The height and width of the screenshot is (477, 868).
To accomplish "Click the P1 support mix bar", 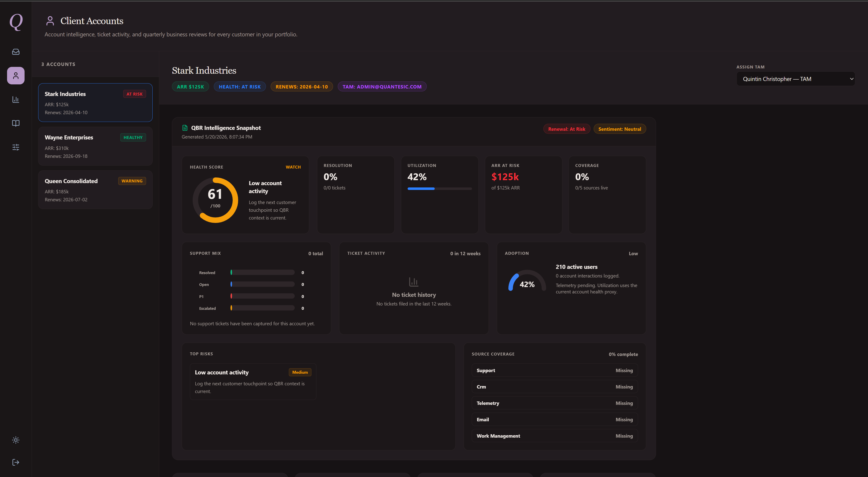I will point(262,296).
